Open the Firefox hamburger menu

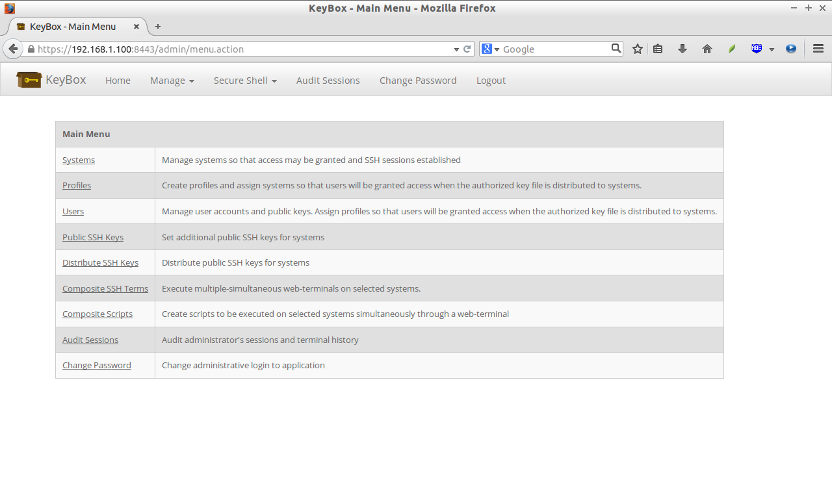(x=818, y=49)
